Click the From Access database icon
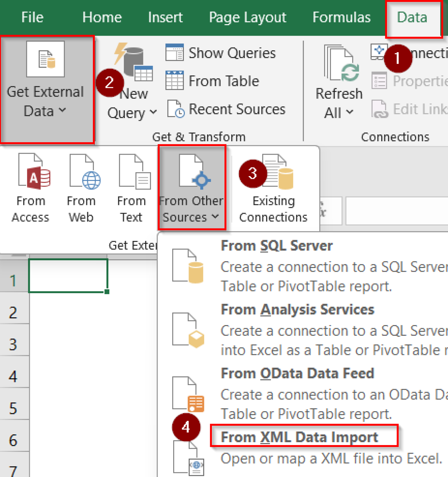 pyautogui.click(x=34, y=172)
